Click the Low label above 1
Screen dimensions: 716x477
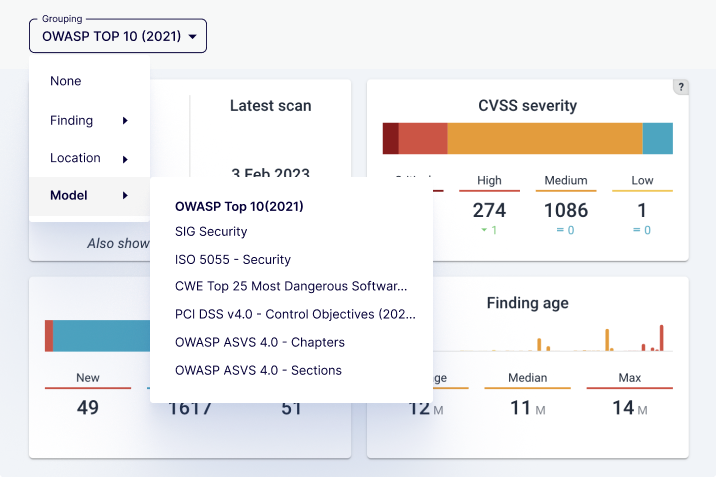pyautogui.click(x=642, y=180)
